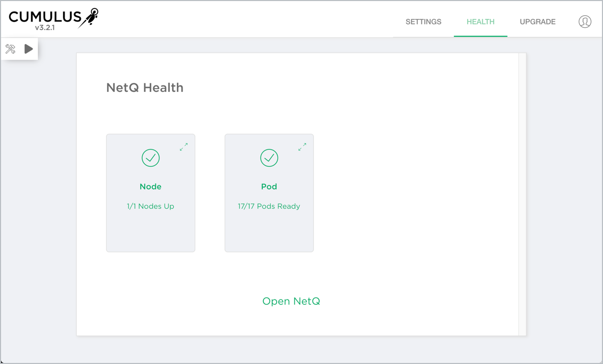
Task: Switch to the SETTINGS tab
Action: click(x=423, y=22)
